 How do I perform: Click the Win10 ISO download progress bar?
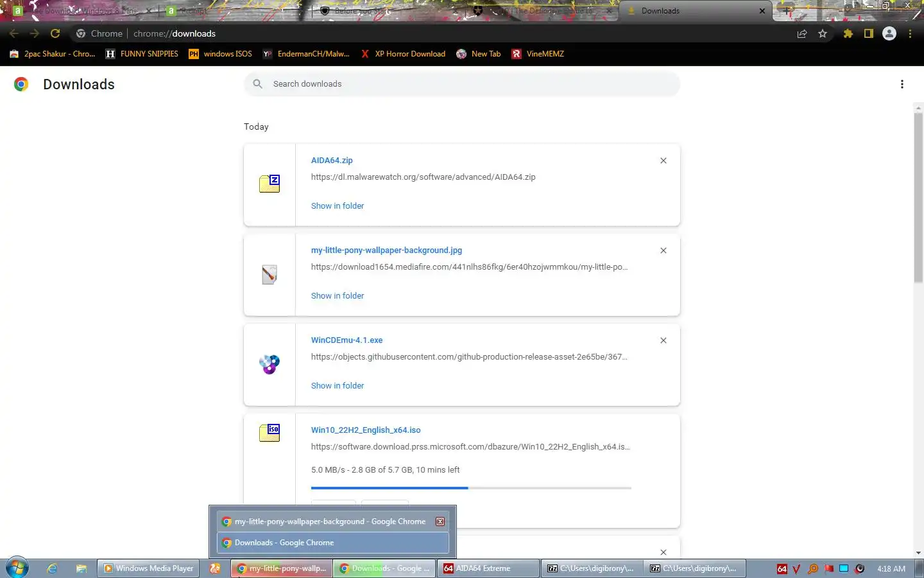[x=471, y=488]
